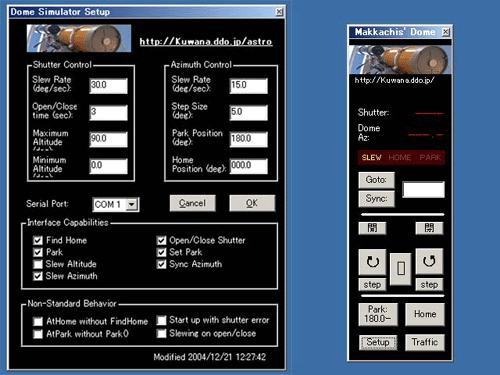The image size is (500, 375).
Task: Uncheck the Find Home capability
Action: point(38,240)
